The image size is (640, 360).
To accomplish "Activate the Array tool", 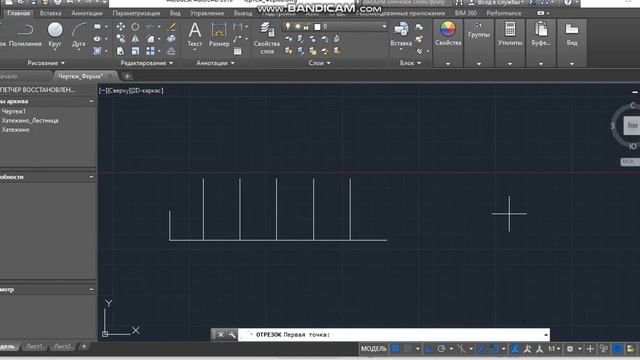I will tap(151, 51).
